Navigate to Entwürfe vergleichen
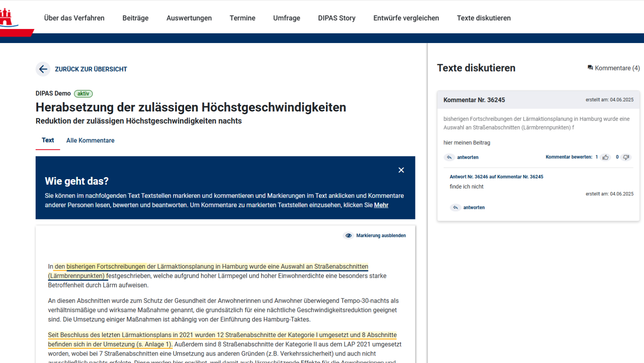The width and height of the screenshot is (644, 363). click(406, 18)
